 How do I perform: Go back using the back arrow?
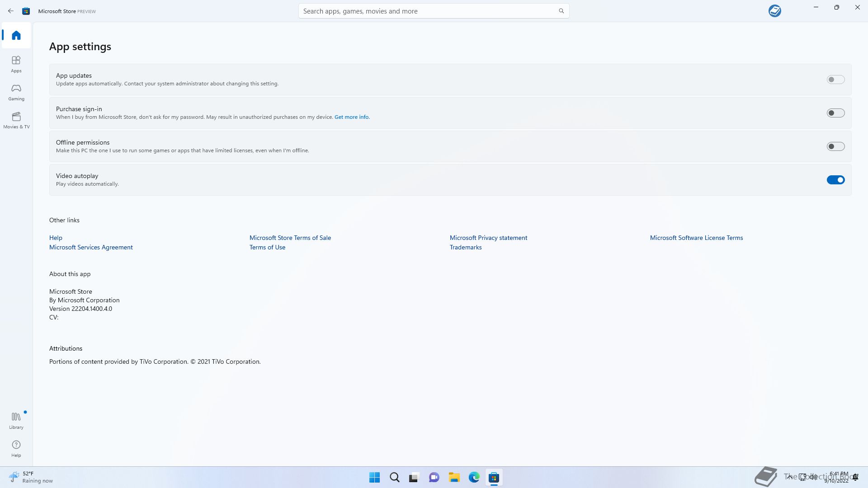tap(11, 11)
